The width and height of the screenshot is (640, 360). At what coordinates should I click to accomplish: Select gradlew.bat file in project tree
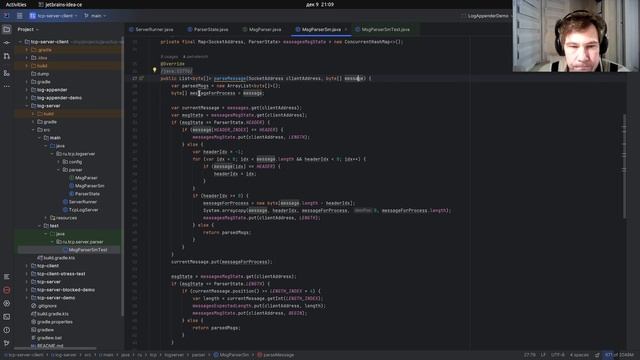(46, 338)
